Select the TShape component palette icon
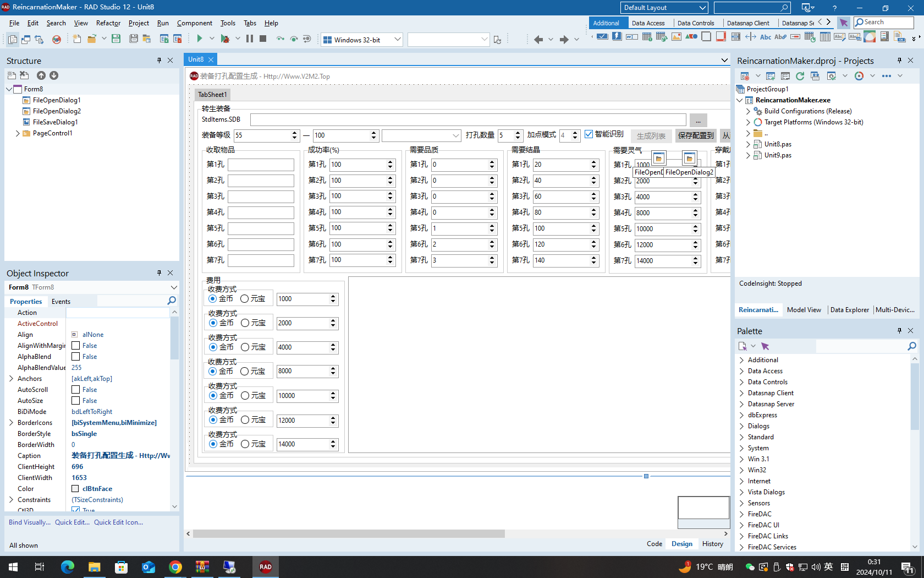924x578 pixels. pyautogui.click(x=691, y=36)
